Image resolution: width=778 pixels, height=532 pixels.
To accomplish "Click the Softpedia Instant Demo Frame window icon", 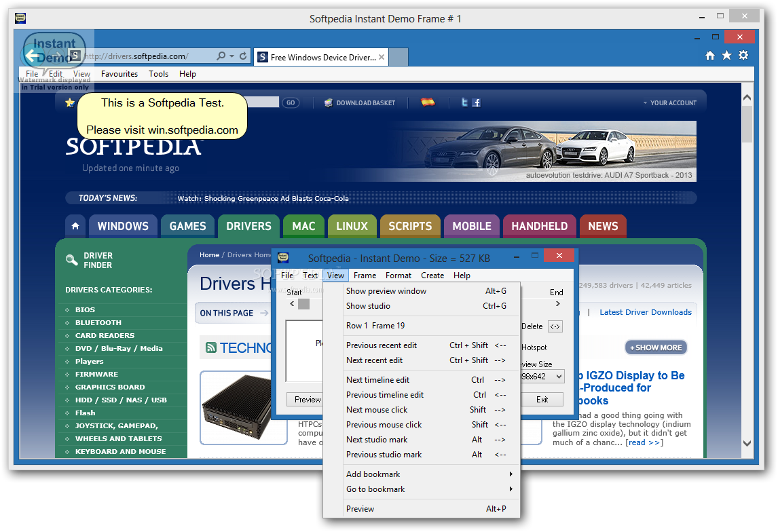I will (x=20, y=18).
